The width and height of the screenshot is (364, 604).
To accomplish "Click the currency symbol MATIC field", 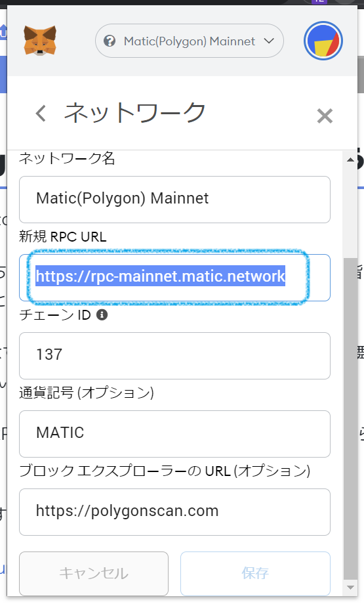I will point(174,434).
